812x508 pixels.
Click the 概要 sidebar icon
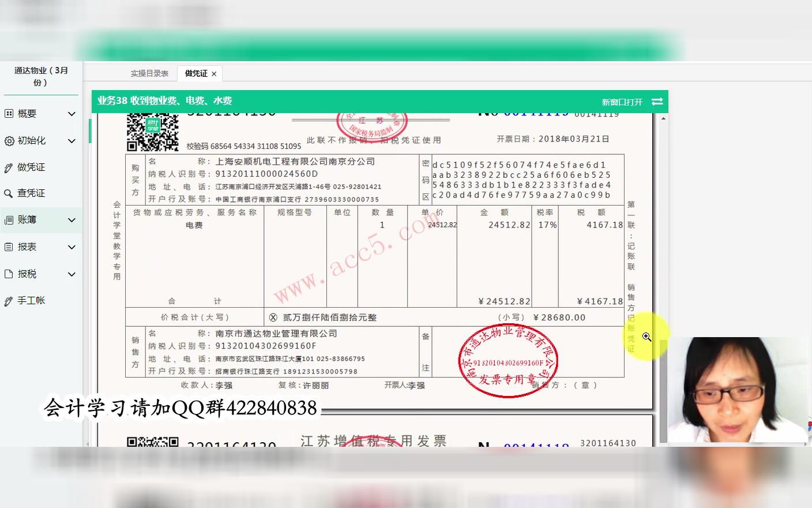tap(9, 114)
